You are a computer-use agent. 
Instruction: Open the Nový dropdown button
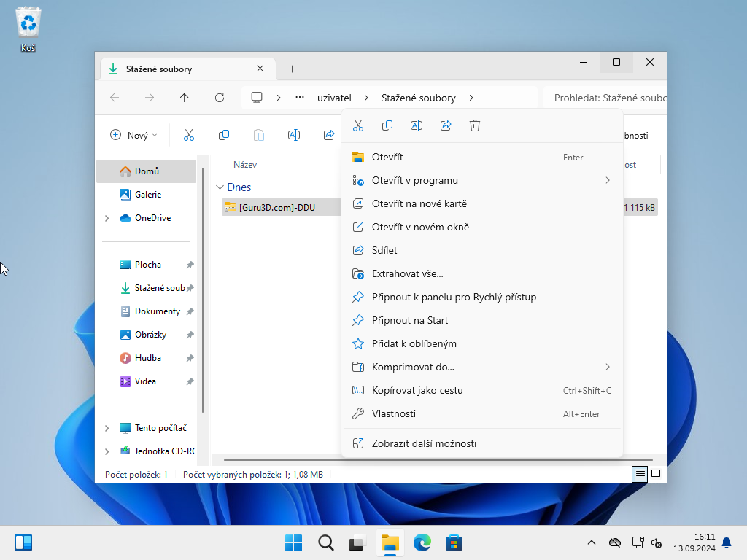[133, 135]
